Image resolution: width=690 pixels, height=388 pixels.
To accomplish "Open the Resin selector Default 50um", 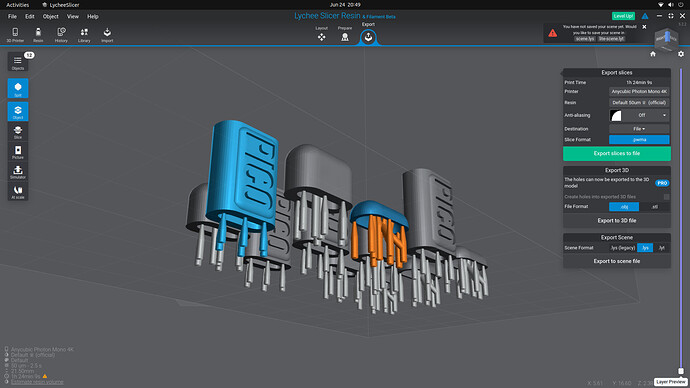I will tap(639, 102).
